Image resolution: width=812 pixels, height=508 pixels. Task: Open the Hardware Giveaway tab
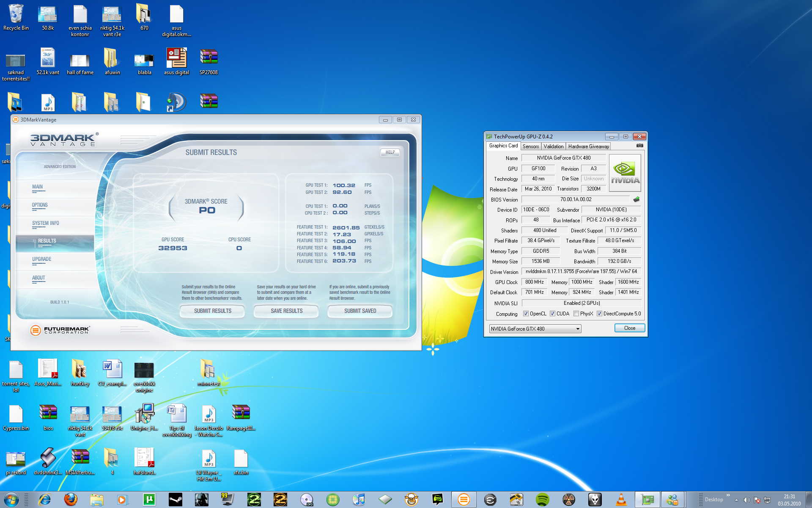click(588, 146)
